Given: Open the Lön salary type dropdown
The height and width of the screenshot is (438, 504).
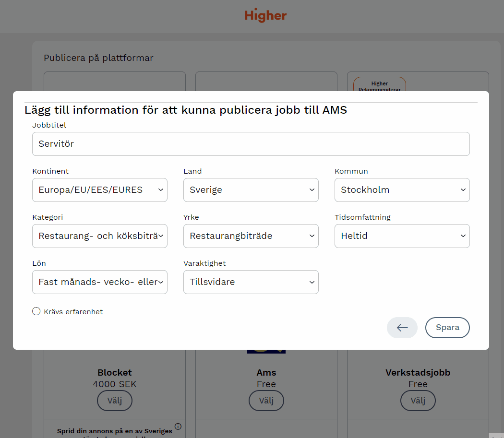Looking at the screenshot, I should pos(100,282).
